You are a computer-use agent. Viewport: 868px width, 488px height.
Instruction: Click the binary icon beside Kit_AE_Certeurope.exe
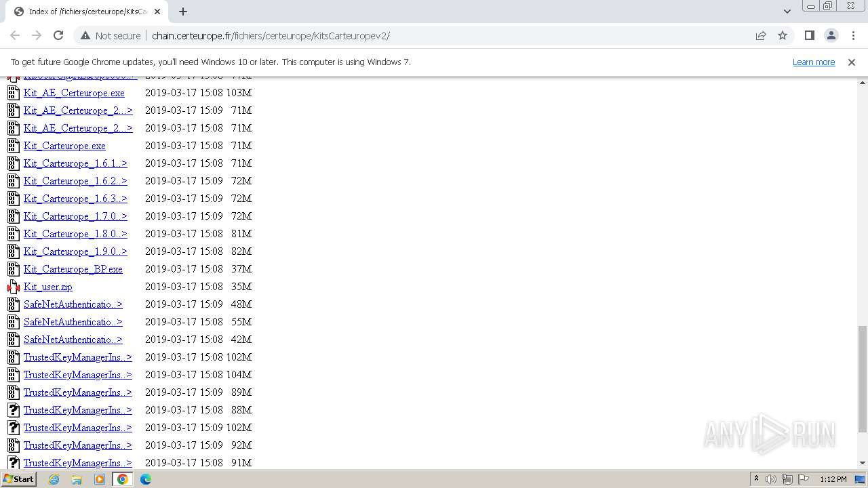click(14, 93)
